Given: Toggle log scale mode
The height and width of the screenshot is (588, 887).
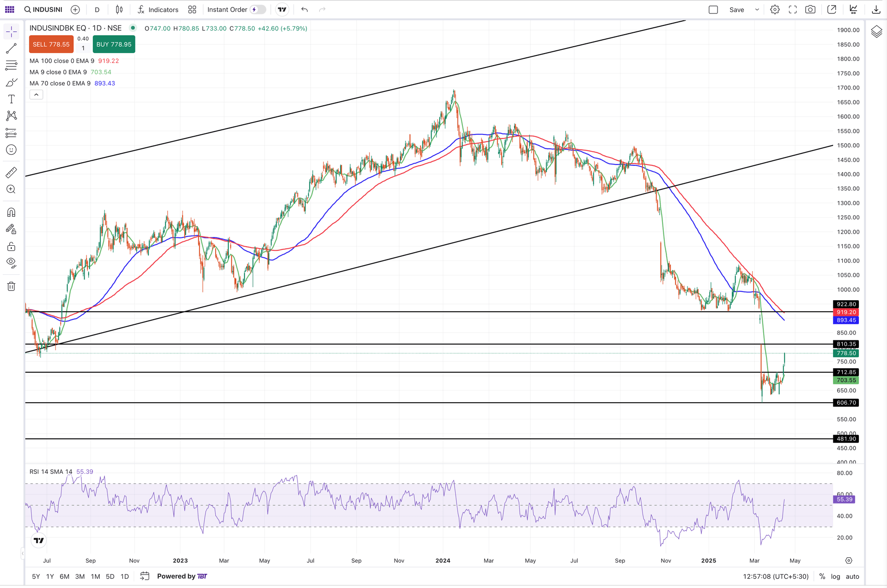Looking at the screenshot, I should click(835, 576).
